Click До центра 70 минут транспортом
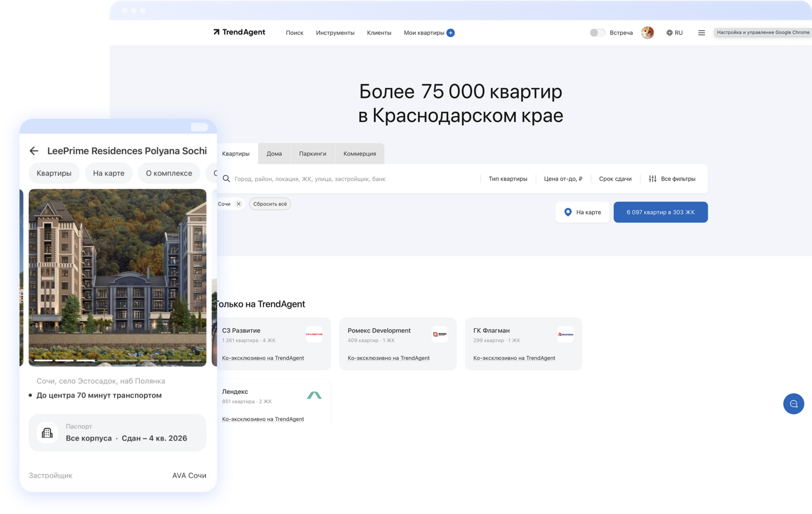The width and height of the screenshot is (812, 514). point(99,395)
